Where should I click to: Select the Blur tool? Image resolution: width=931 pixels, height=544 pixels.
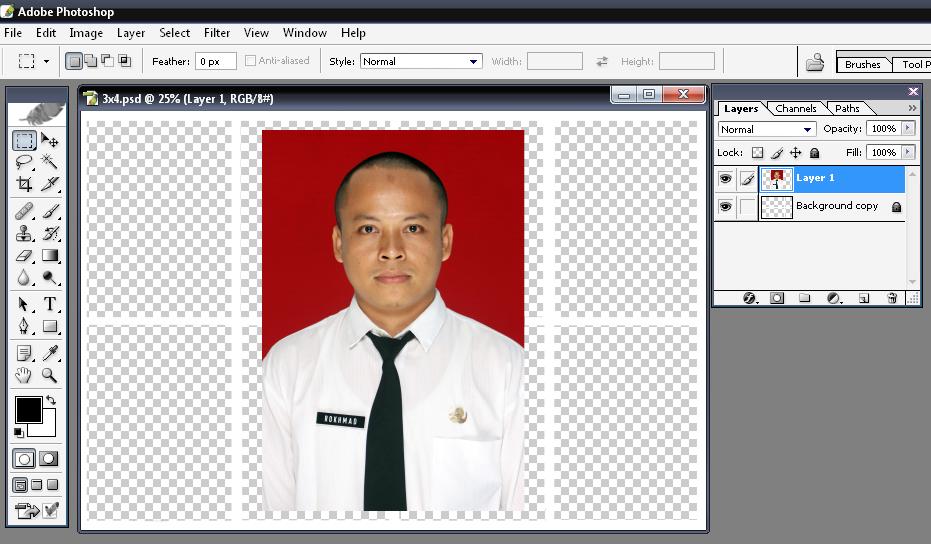pyautogui.click(x=24, y=278)
